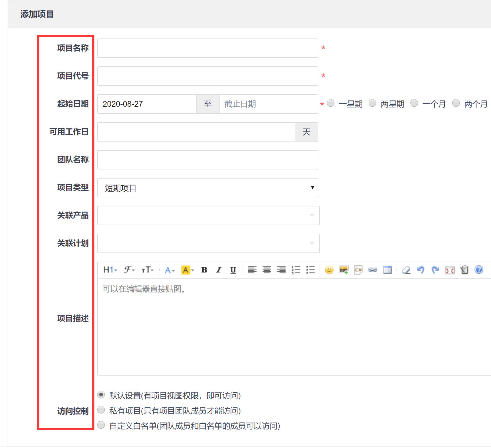Pick a text color in editor
The width and height of the screenshot is (491, 448).
(x=170, y=270)
